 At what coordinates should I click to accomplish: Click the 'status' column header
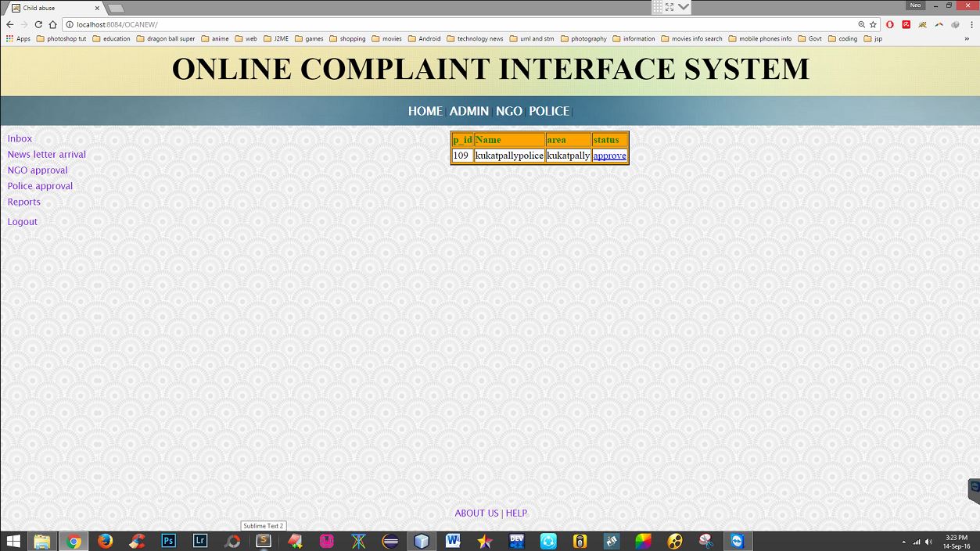(x=609, y=140)
